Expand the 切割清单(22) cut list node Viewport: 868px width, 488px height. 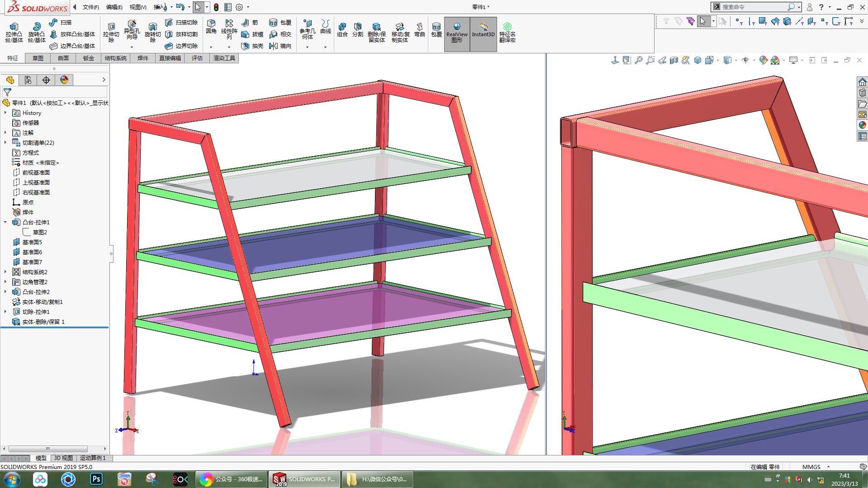pos(5,142)
